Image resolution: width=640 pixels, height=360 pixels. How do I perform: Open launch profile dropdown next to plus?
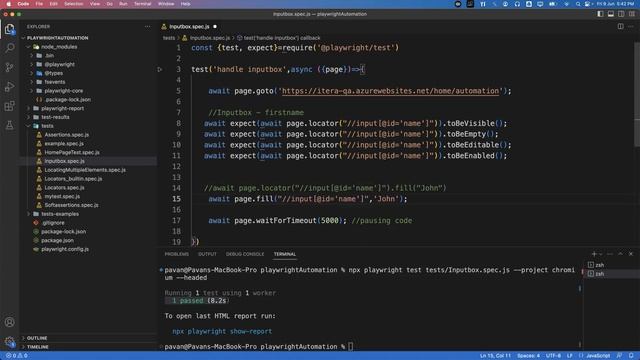tap(600, 254)
